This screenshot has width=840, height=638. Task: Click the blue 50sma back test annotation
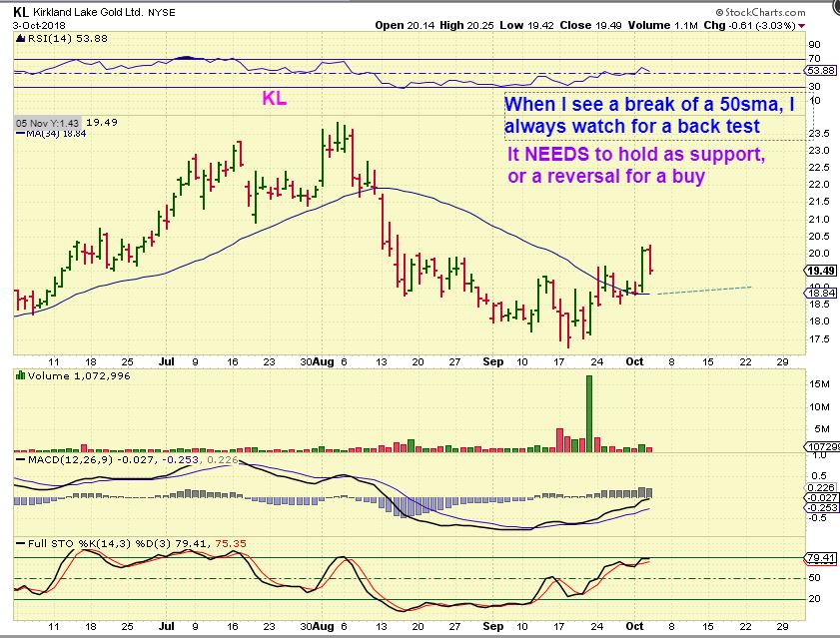pos(649,115)
